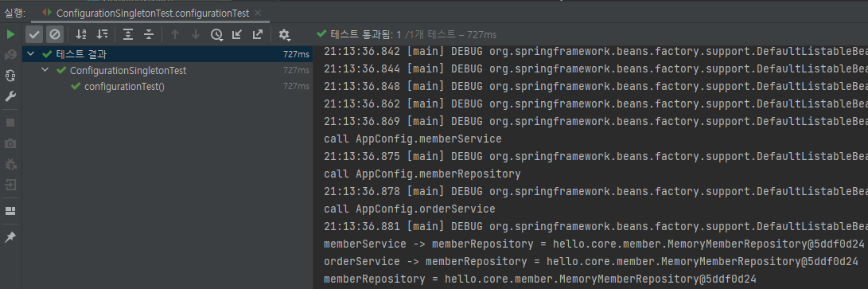Export test results icon
The image size is (868, 289).
point(258,34)
